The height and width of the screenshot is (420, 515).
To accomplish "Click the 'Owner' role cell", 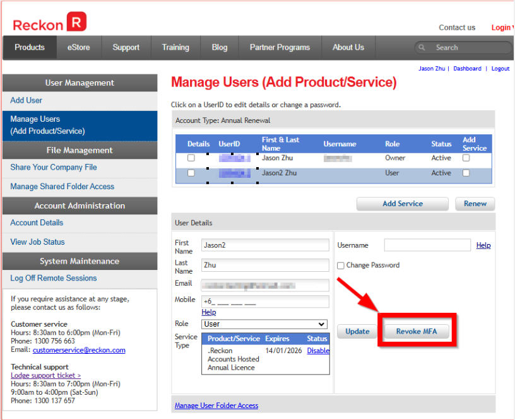I will pyautogui.click(x=395, y=158).
